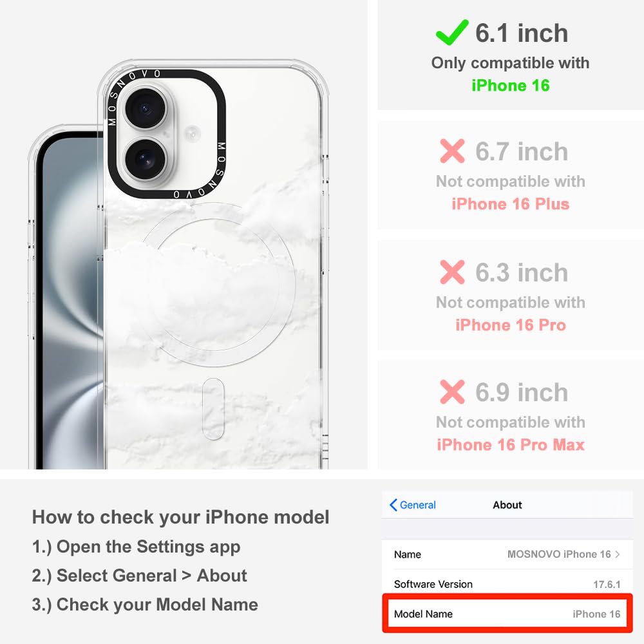Go back to General settings

(413, 505)
